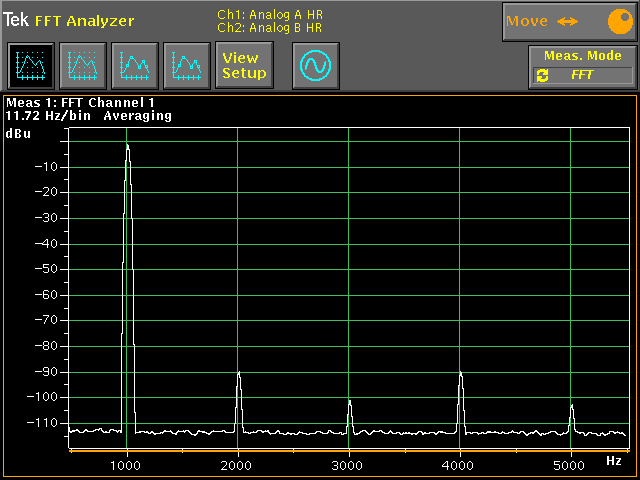
Task: Click the harmonic peak at 4000 Hz
Action: [461, 373]
